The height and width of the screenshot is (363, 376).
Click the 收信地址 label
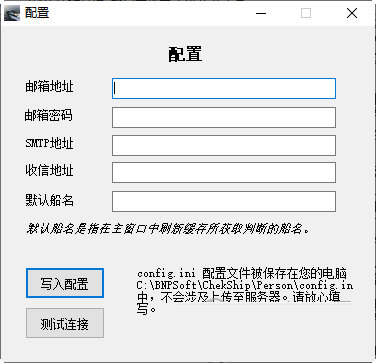tap(49, 171)
